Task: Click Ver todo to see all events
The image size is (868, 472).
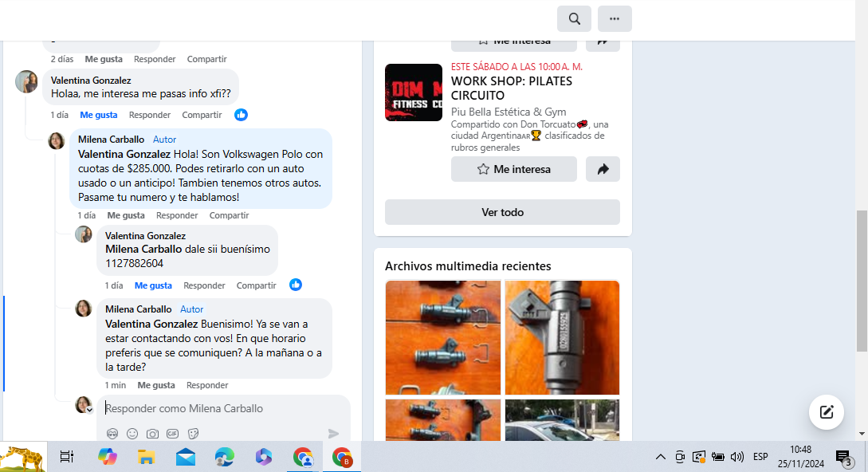Action: [x=502, y=212]
